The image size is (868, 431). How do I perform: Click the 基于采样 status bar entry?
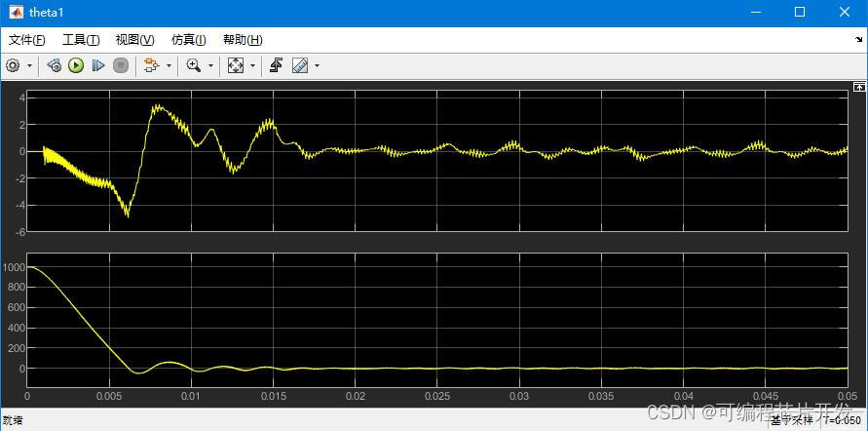click(790, 420)
